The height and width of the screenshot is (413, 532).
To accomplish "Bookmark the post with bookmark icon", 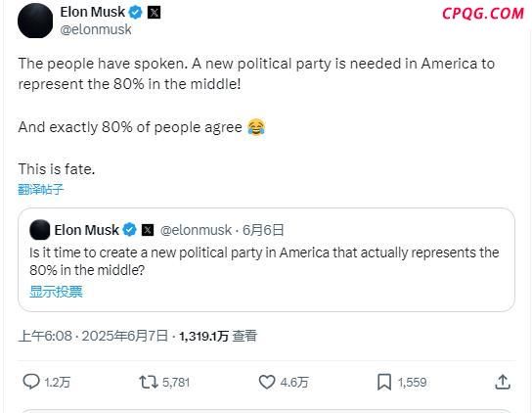I will pos(384,382).
